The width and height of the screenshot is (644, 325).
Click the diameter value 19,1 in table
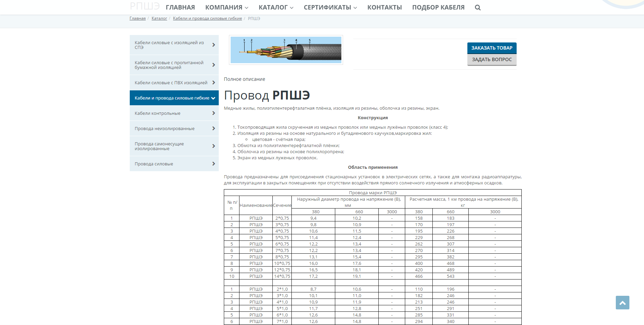coord(357,276)
